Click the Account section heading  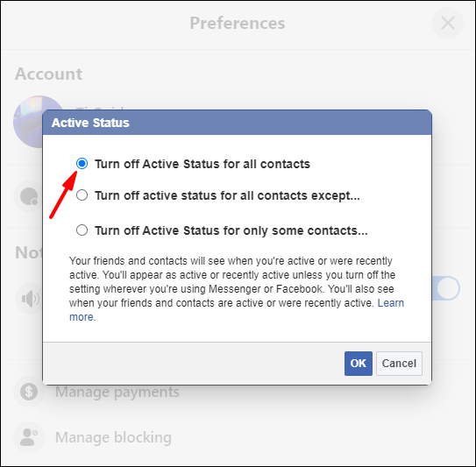coord(48,74)
